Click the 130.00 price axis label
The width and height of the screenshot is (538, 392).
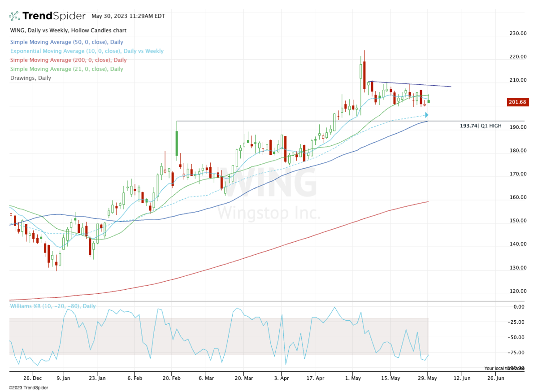coord(517,268)
